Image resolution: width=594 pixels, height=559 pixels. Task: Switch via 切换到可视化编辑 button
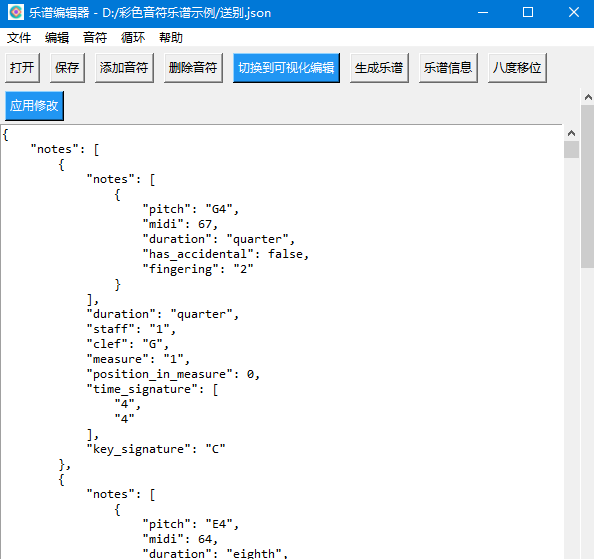click(286, 68)
